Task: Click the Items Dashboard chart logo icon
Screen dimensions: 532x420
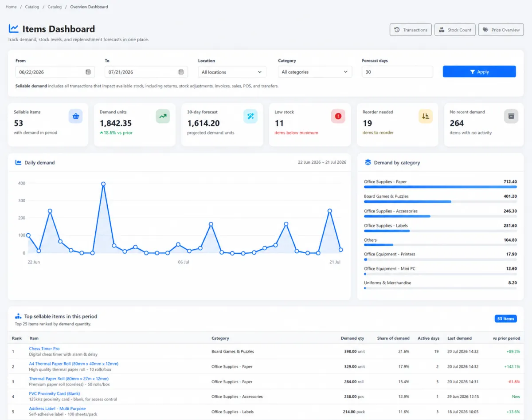Action: pos(14,29)
